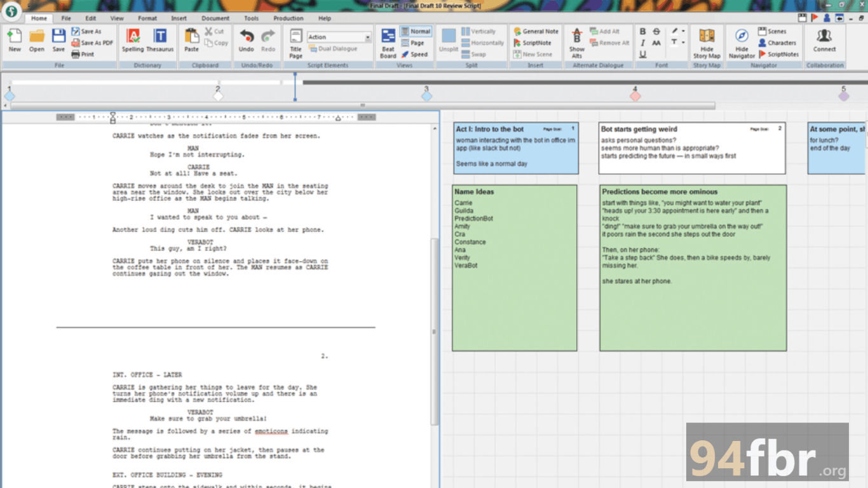Switch to Page view mode
The image size is (868, 488).
coord(413,43)
